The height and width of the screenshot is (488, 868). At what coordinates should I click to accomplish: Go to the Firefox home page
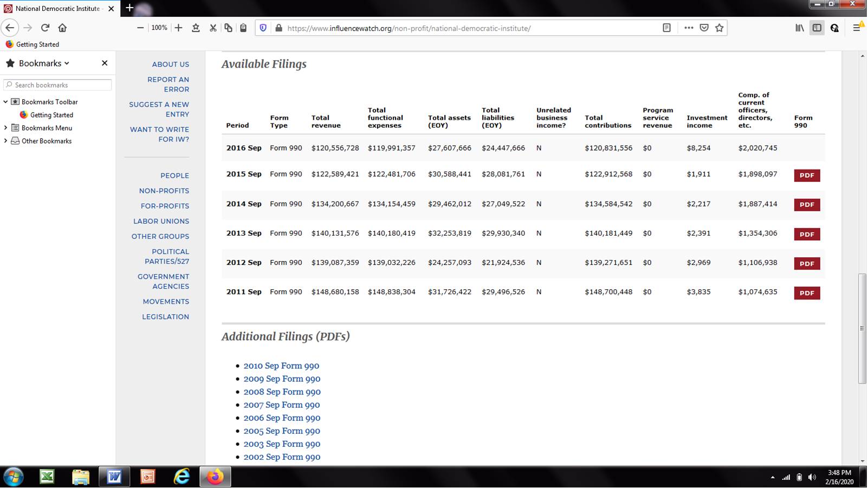pyautogui.click(x=62, y=28)
